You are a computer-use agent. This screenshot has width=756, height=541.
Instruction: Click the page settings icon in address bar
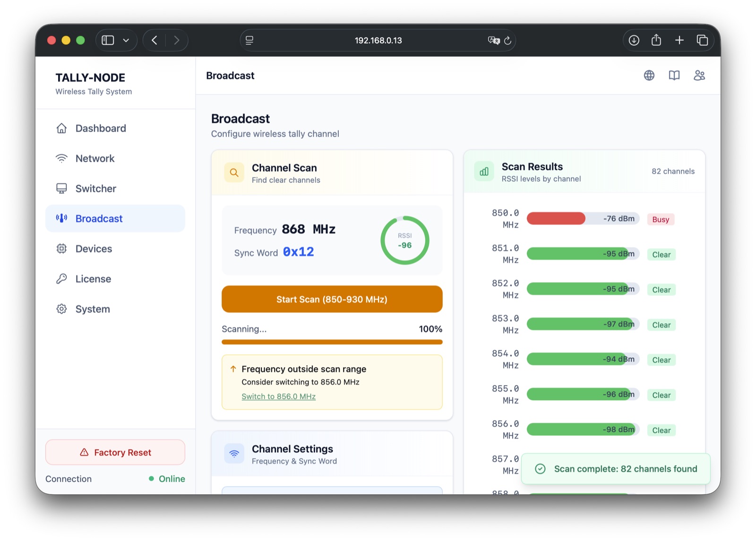coord(249,40)
